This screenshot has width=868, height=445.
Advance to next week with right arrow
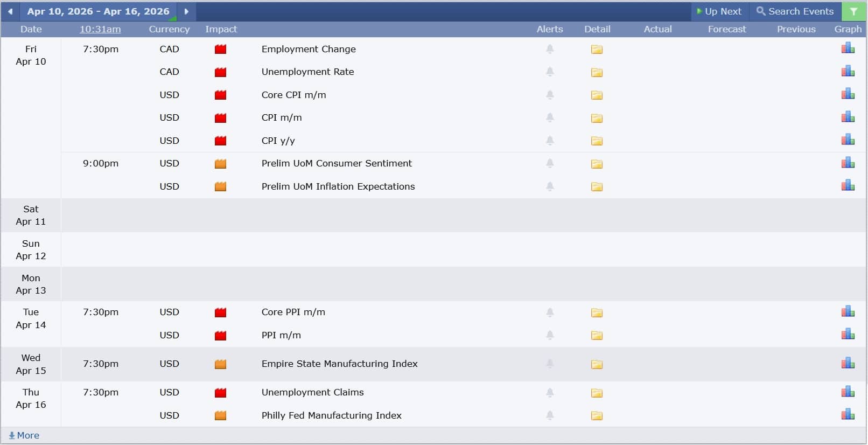coord(186,11)
